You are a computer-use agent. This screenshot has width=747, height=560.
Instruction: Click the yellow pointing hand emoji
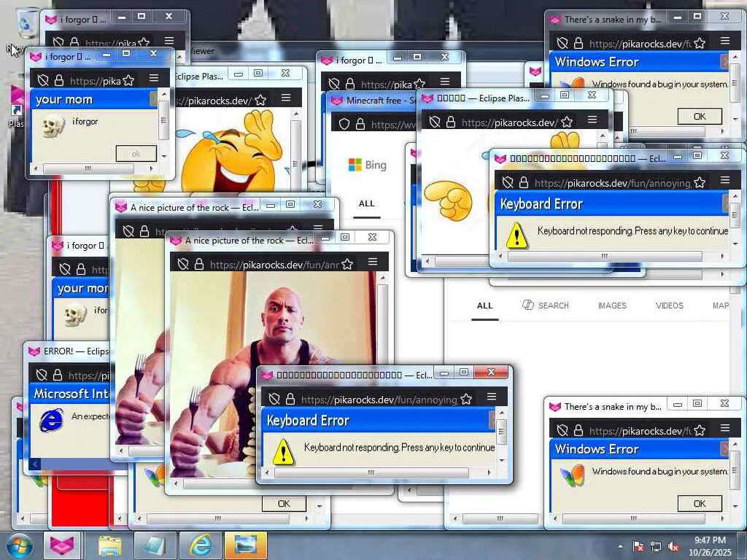click(x=449, y=201)
